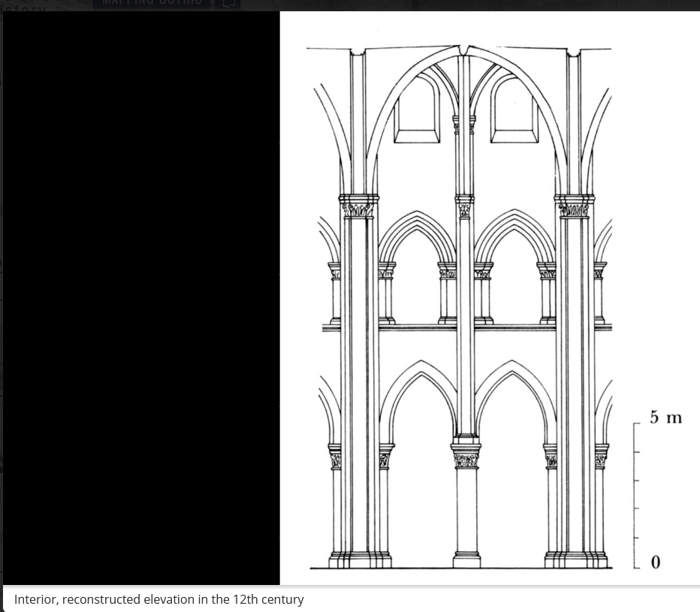
Task: Click the partially hidden History heading
Action: [x=23, y=8]
